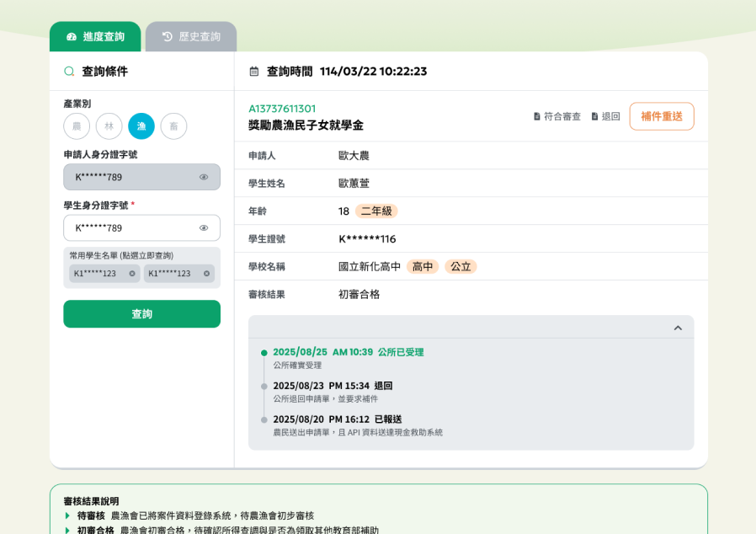756x534 pixels.
Task: Collapse the status timeline panel
Action: point(678,328)
